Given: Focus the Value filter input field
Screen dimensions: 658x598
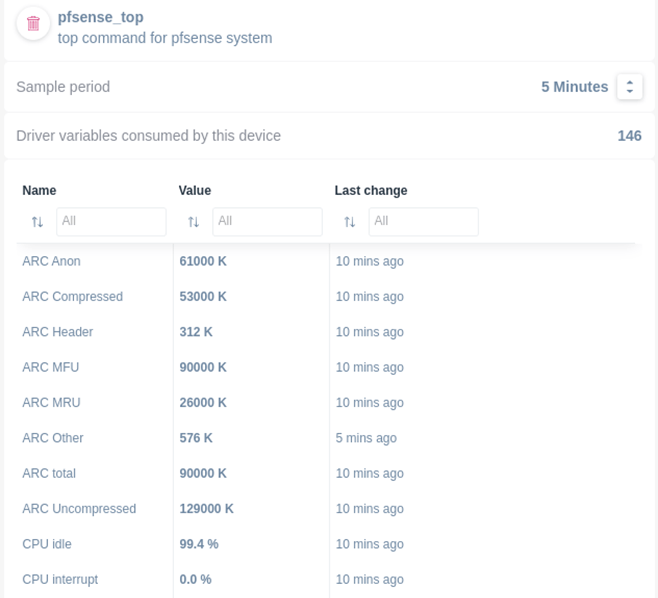Looking at the screenshot, I should (267, 222).
